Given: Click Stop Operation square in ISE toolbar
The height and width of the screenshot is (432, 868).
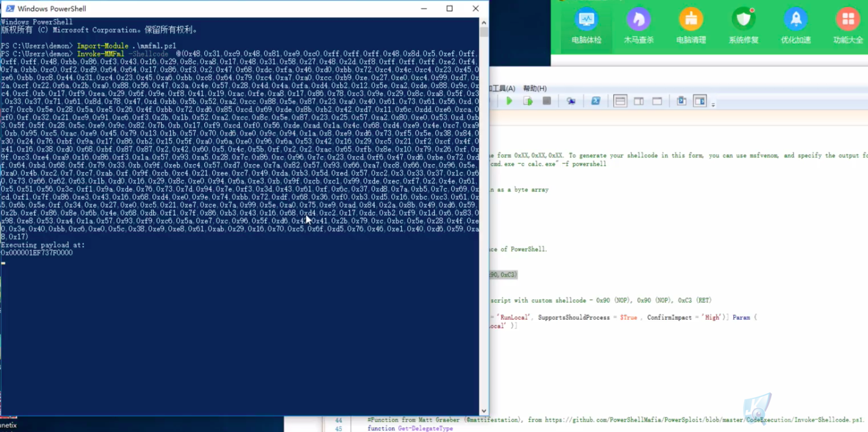Looking at the screenshot, I should pyautogui.click(x=547, y=101).
